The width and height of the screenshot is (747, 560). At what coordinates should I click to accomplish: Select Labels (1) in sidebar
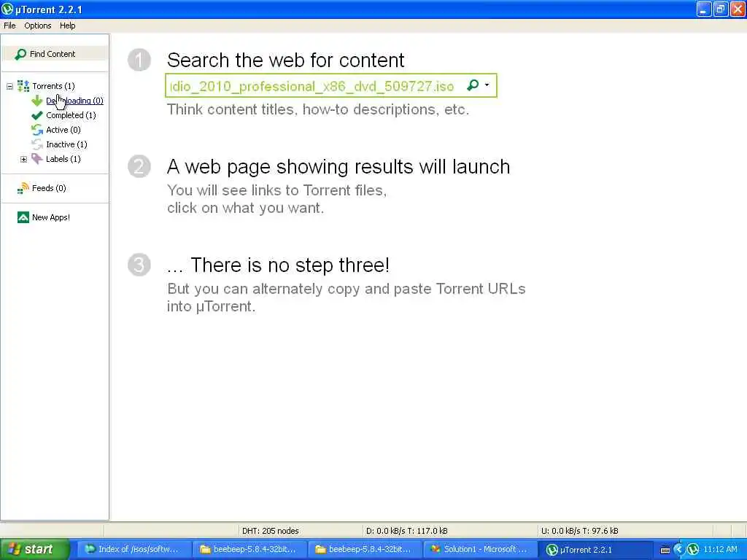pyautogui.click(x=63, y=159)
